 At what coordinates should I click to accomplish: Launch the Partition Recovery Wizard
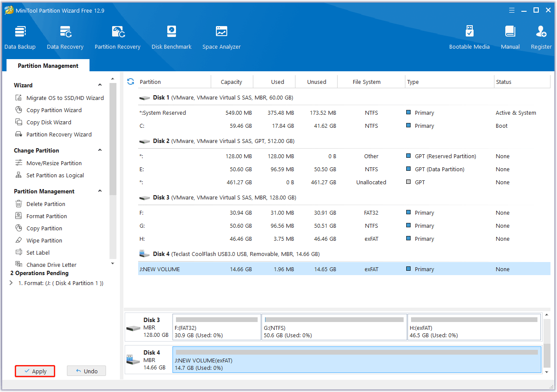[53, 134]
